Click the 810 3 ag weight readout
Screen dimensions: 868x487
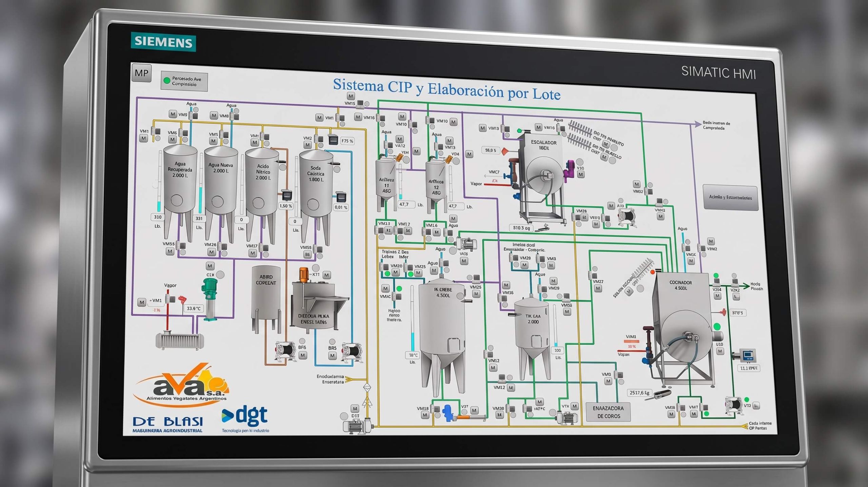point(521,228)
